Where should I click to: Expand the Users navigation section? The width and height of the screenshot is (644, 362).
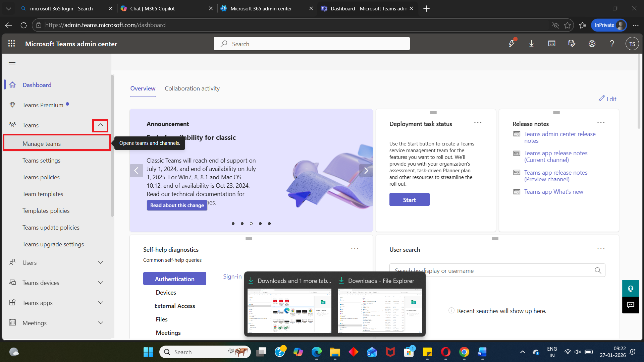101,262
